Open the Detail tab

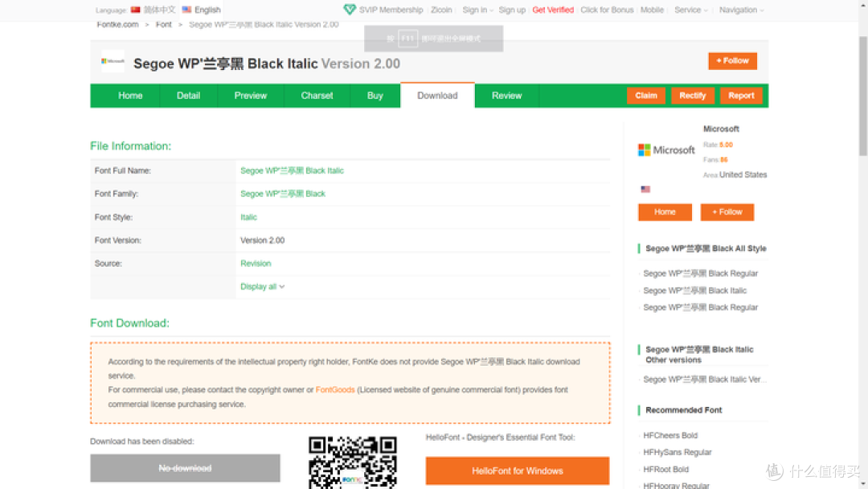point(188,96)
